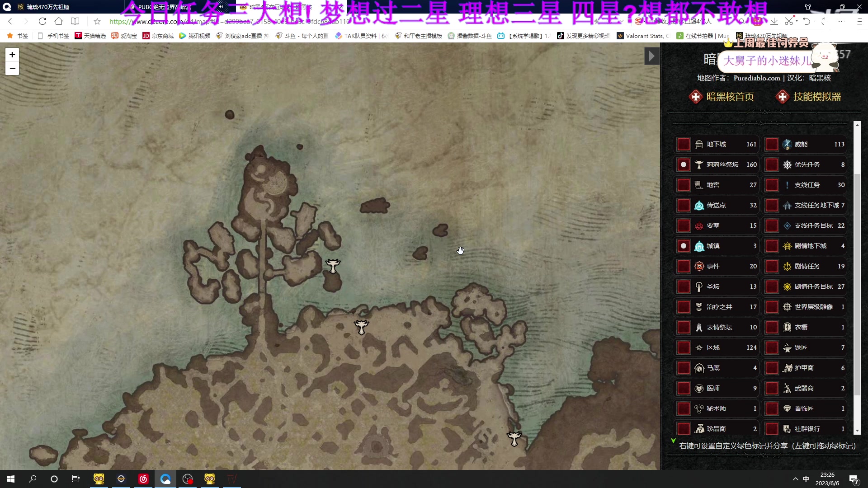Screen dimensions: 868x488
Task: Enable the 地下城 filter checkbox
Action: point(684,144)
